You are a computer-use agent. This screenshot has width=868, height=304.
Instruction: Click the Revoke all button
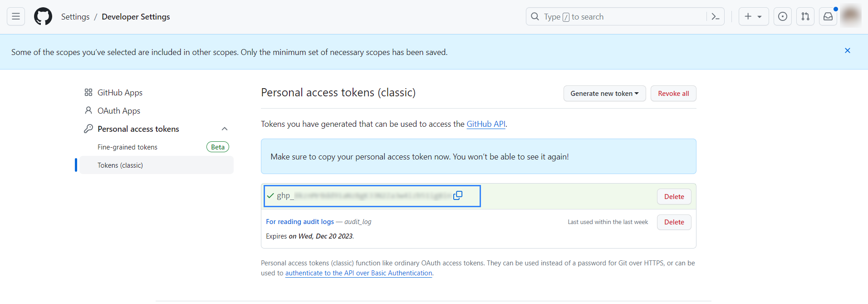pos(673,94)
